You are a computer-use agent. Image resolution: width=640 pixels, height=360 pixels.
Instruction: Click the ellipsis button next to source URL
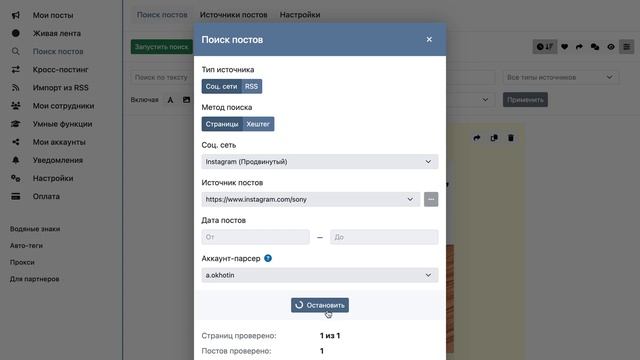[431, 199]
